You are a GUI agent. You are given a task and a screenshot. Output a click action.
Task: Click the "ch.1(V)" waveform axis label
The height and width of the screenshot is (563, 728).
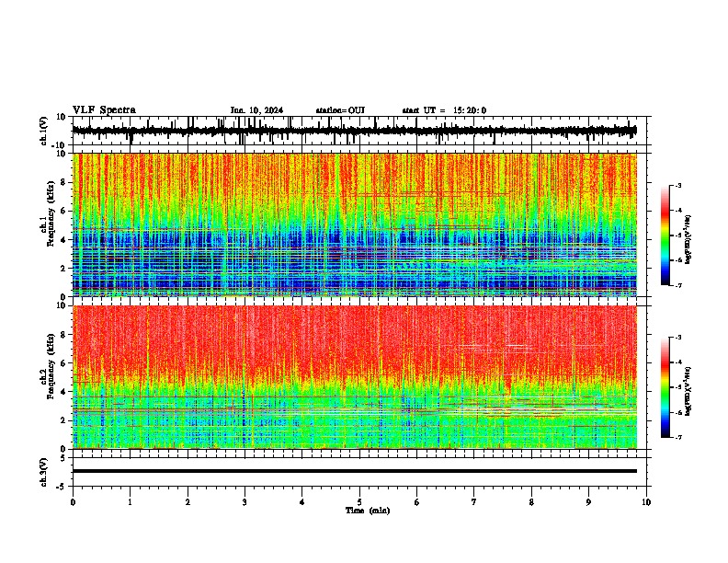pyautogui.click(x=44, y=131)
